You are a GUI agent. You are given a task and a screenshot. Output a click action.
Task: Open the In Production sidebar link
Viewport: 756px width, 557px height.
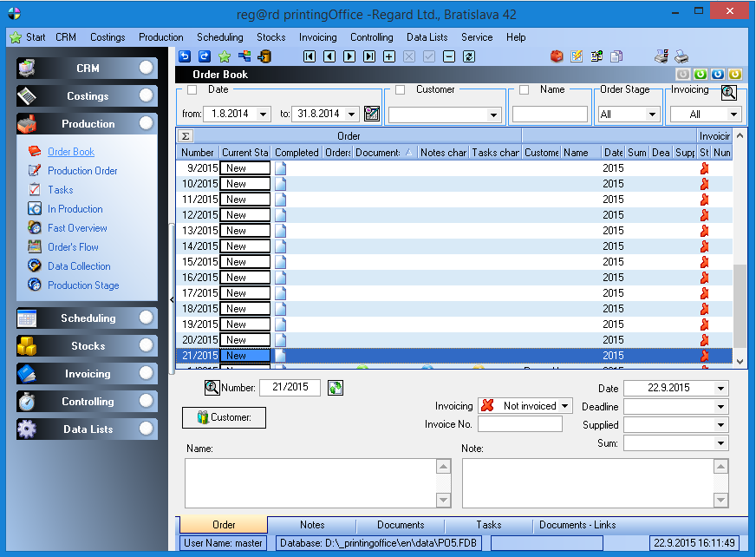75,209
